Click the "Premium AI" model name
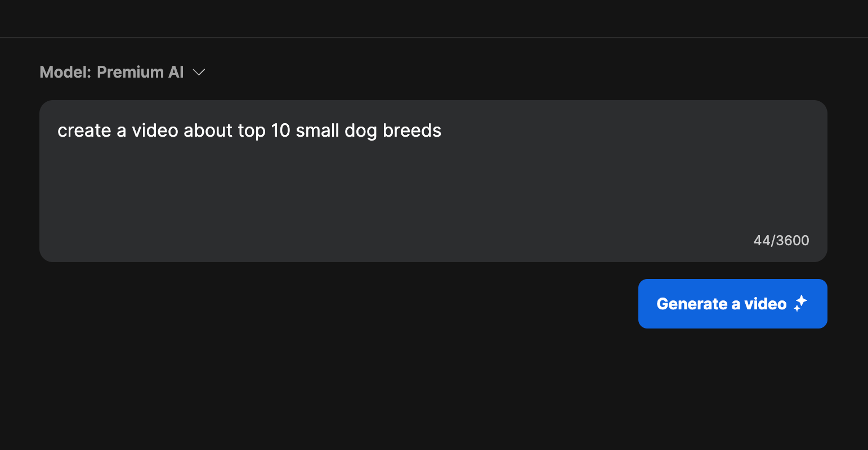 pyautogui.click(x=140, y=73)
